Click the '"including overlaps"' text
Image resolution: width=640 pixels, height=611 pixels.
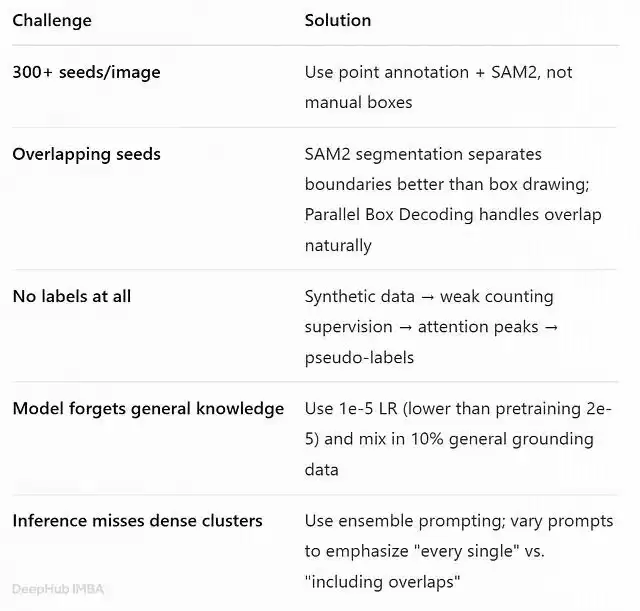[382, 582]
